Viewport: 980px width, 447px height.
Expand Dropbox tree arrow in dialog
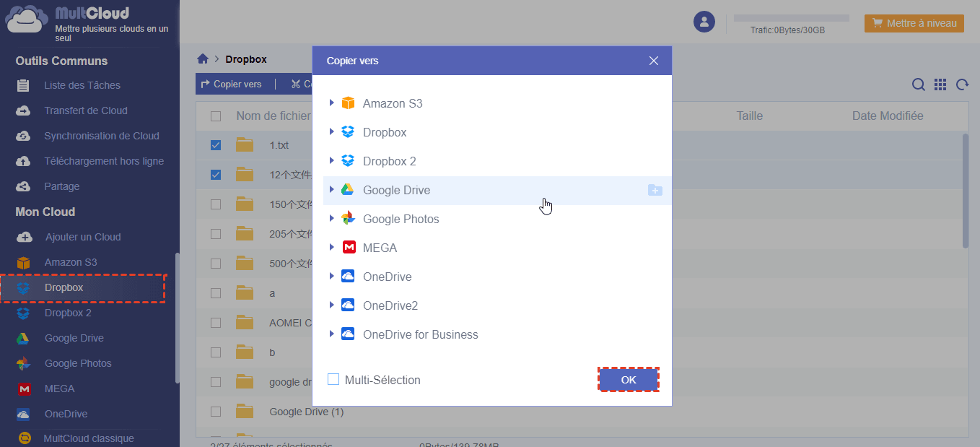(332, 132)
